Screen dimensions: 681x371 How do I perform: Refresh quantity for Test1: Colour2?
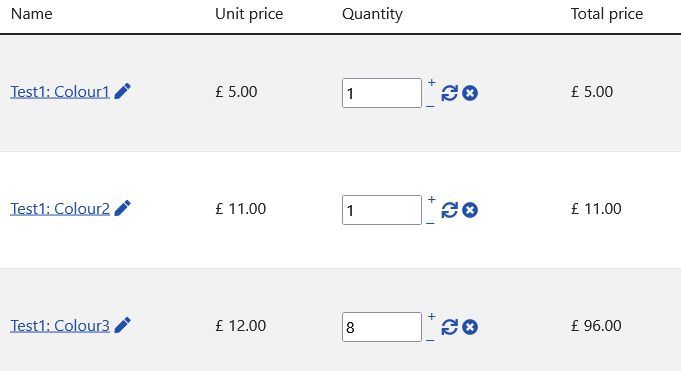450,210
